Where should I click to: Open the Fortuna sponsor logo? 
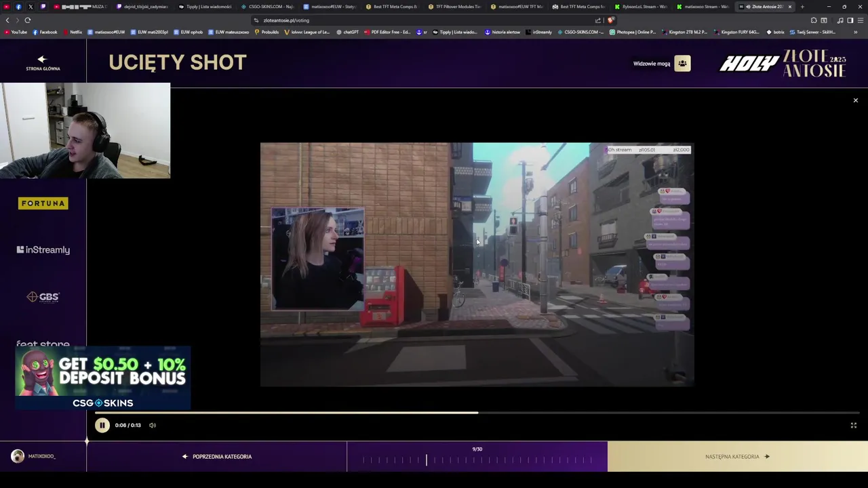[x=43, y=203]
